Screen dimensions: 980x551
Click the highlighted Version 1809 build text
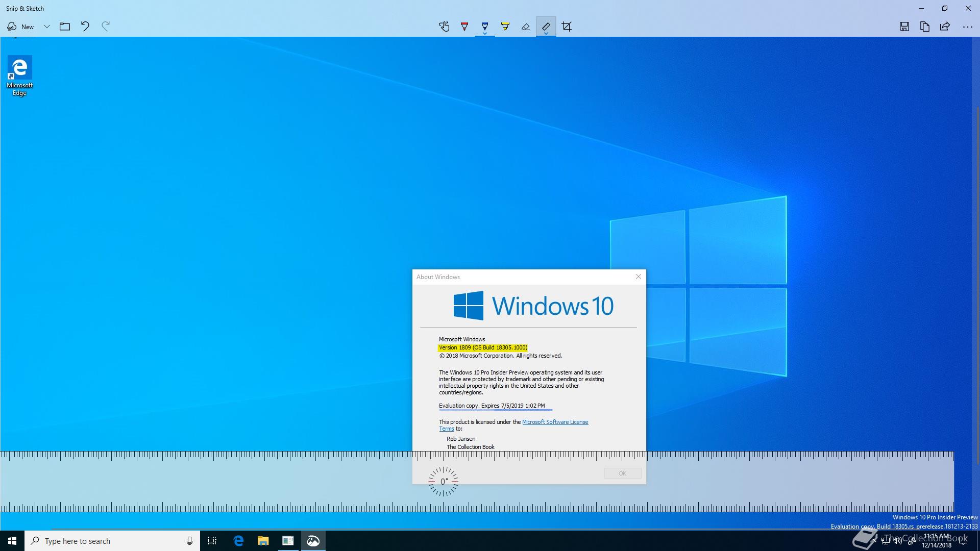(483, 347)
